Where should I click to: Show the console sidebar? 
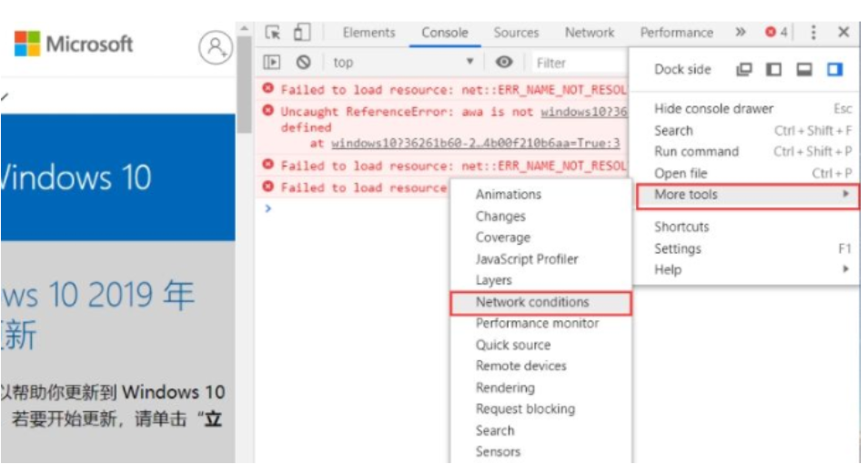pyautogui.click(x=272, y=63)
